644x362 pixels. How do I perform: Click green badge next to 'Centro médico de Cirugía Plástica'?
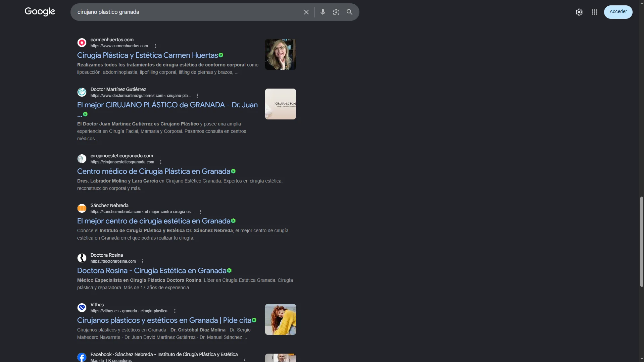point(233,171)
